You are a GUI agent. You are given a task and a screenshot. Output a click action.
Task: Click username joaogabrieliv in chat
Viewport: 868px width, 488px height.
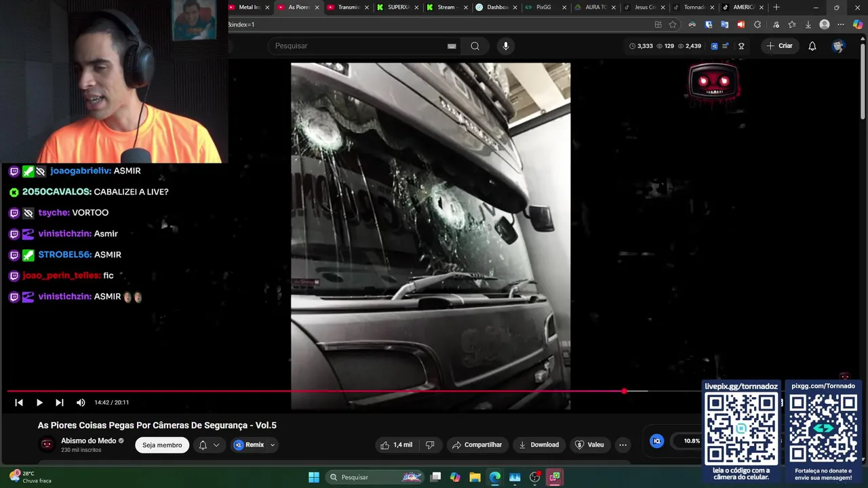coord(81,171)
